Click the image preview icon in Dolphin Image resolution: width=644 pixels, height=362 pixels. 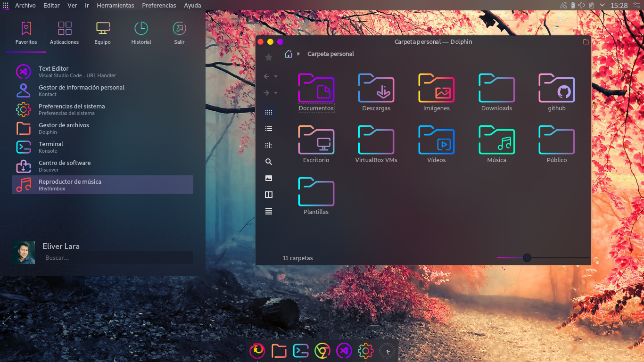[x=269, y=178]
